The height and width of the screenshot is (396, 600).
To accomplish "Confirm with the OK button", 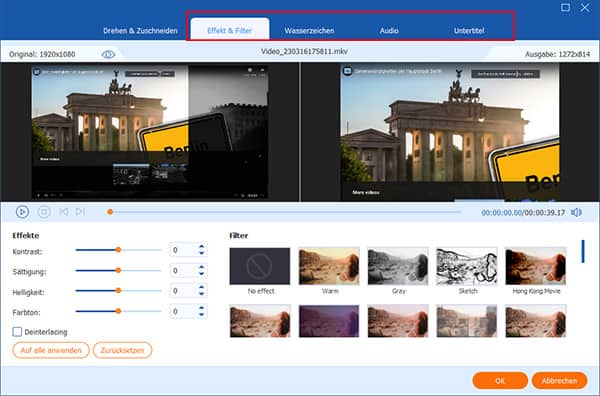I will pyautogui.click(x=500, y=381).
